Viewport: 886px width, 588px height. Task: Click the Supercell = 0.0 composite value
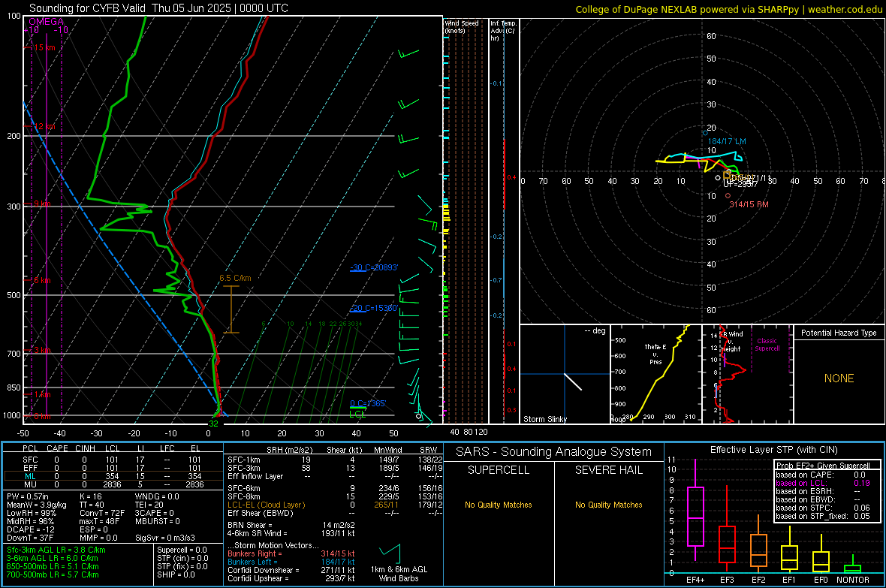pos(182,550)
